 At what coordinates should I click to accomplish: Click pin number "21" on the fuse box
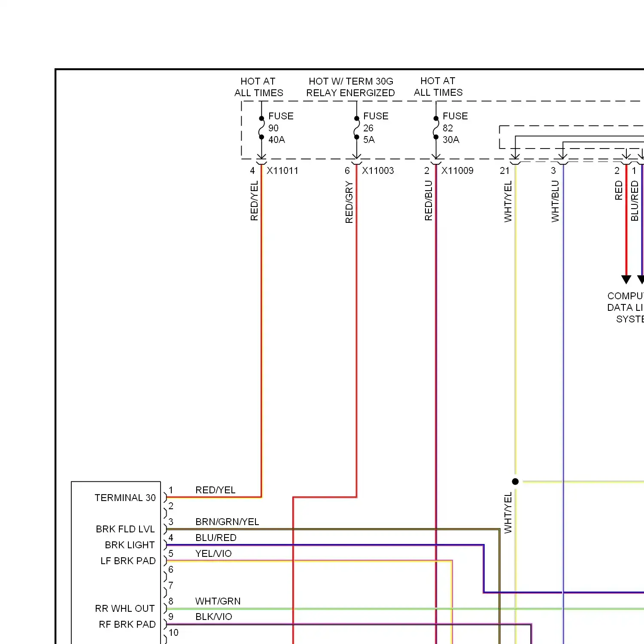click(x=504, y=170)
